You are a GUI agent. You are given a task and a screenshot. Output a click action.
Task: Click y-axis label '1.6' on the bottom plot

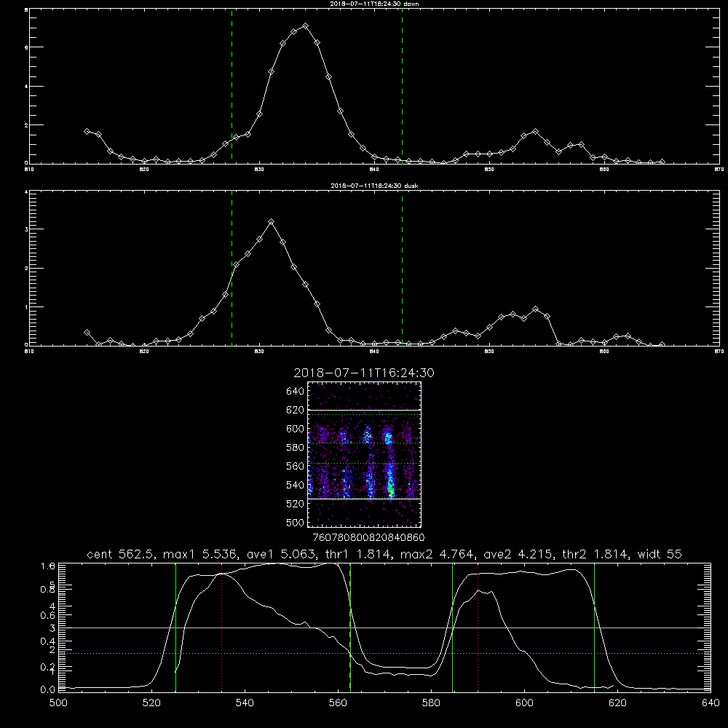[x=48, y=566]
